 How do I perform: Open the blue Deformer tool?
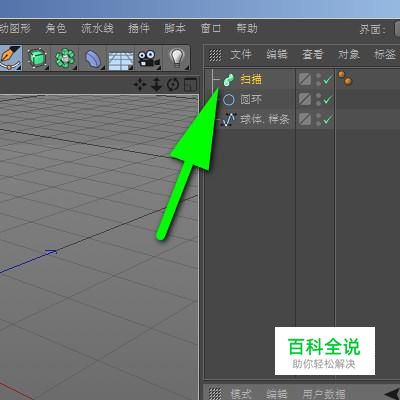pos(93,58)
